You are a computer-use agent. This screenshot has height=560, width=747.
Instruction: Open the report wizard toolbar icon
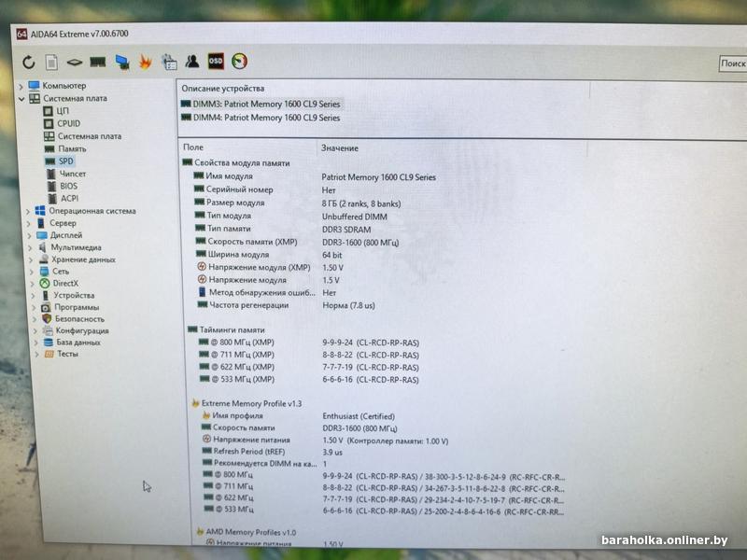[169, 62]
